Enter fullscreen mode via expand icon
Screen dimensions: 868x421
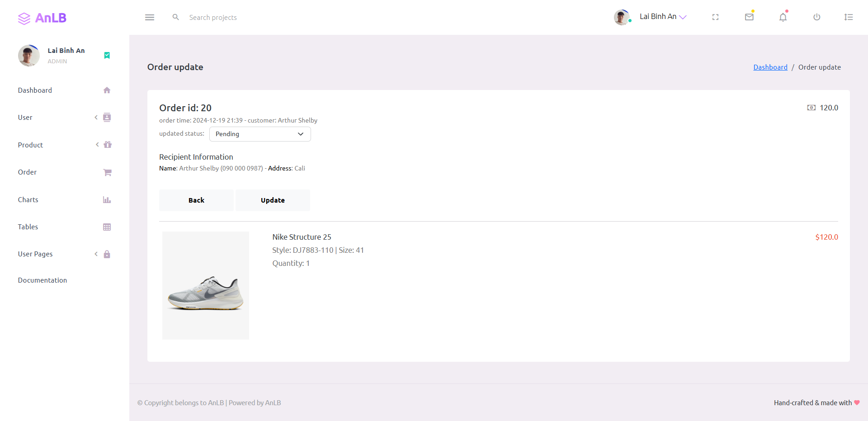[x=715, y=17]
